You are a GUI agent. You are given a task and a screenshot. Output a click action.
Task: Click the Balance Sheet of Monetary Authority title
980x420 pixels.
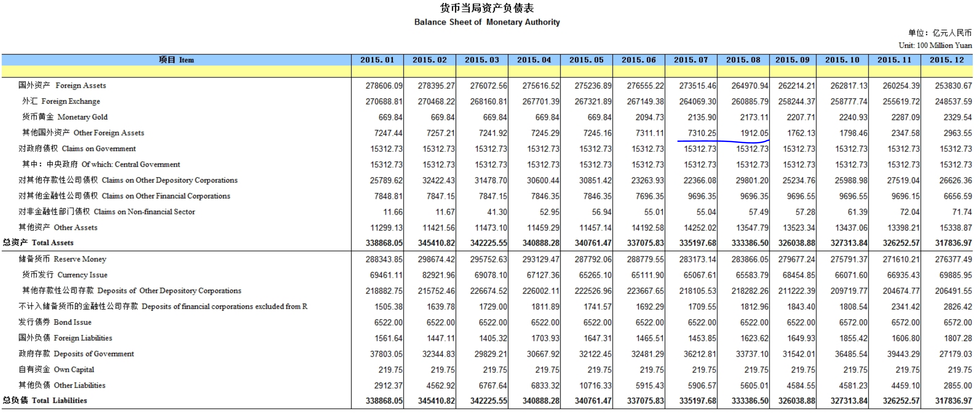(x=487, y=22)
